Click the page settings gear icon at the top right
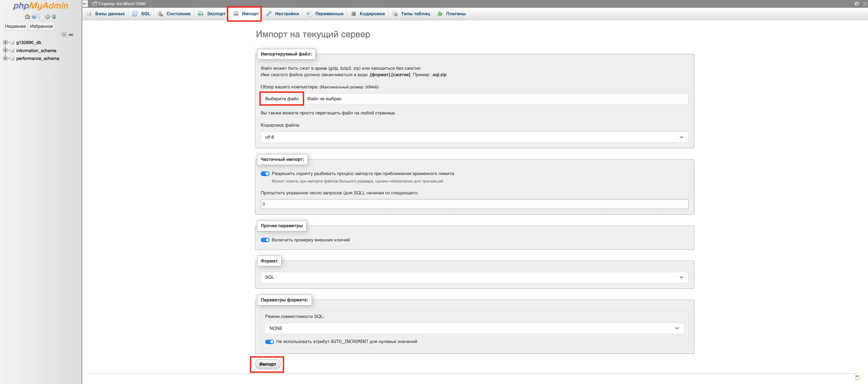 (857, 4)
